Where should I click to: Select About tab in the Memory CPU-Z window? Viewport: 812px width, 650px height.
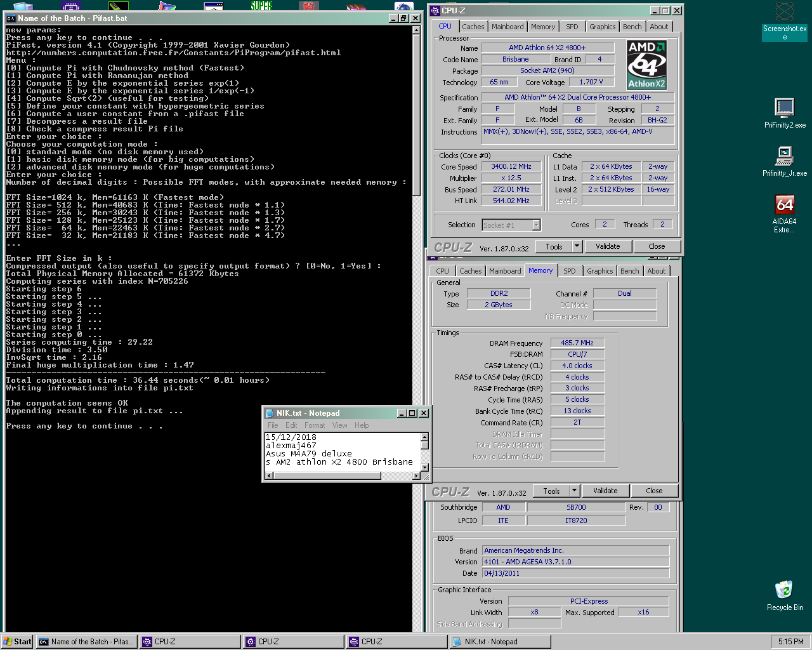(x=656, y=271)
